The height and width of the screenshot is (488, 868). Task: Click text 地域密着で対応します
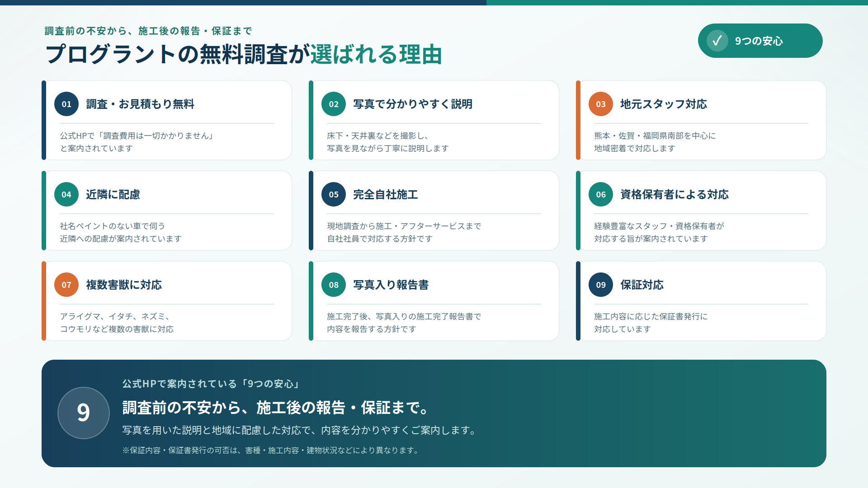click(x=635, y=148)
